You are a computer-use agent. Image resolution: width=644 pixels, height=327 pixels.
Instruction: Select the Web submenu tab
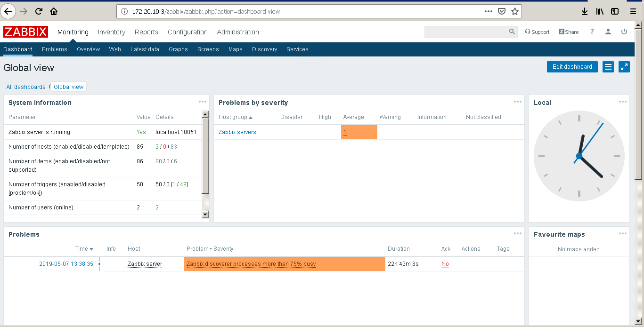tap(115, 49)
